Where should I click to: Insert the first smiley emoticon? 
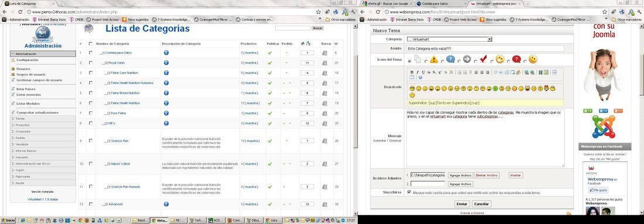pos(412,88)
